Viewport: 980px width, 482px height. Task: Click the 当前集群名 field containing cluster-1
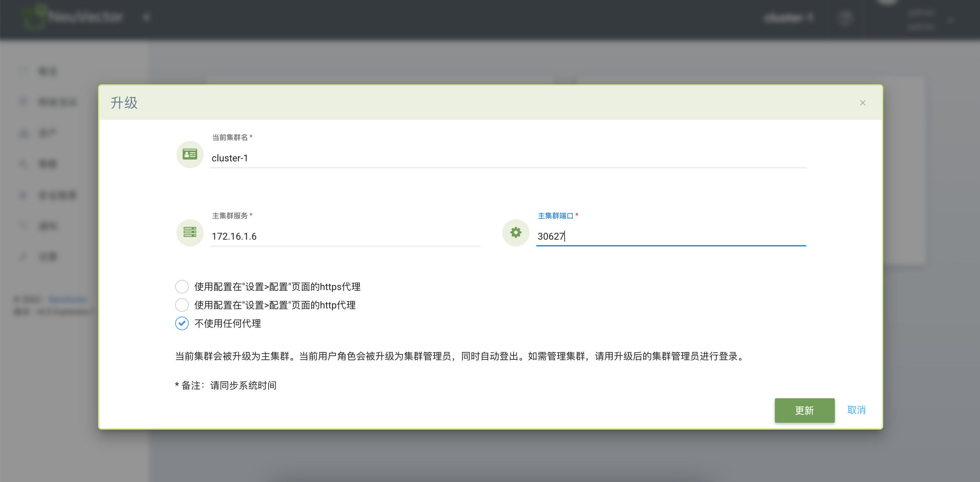pyautogui.click(x=508, y=158)
